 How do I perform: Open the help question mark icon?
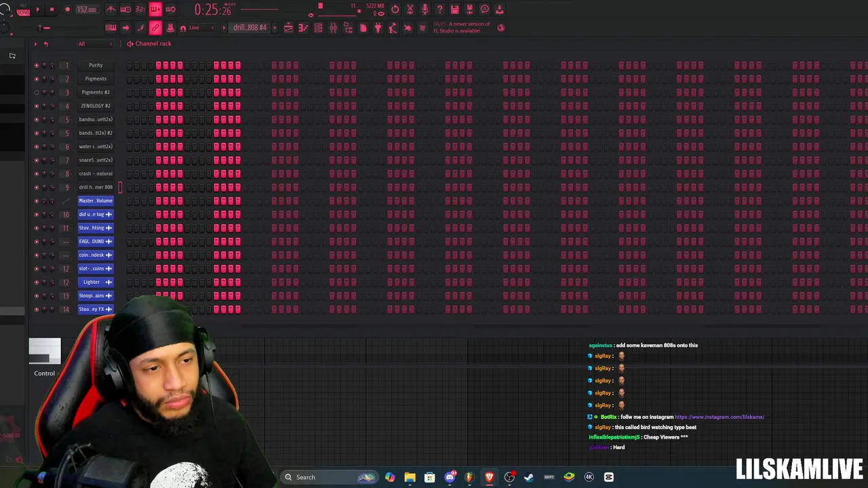(x=439, y=9)
